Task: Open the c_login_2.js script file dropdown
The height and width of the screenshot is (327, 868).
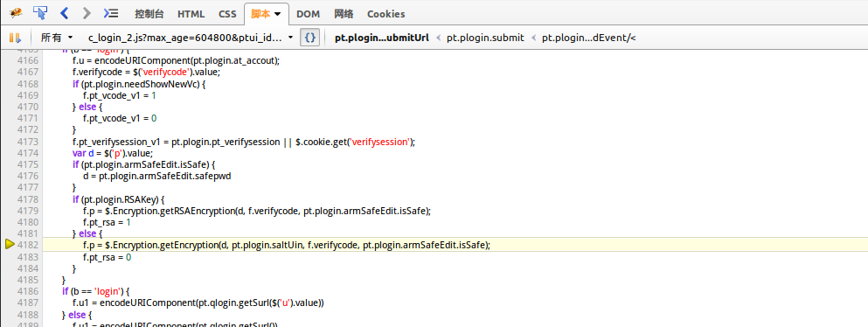Action: pos(191,38)
